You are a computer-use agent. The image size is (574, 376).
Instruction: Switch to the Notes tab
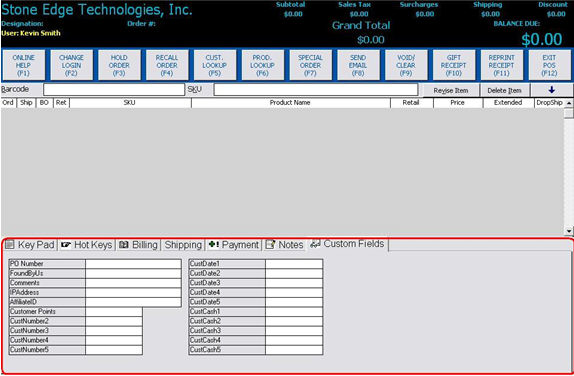(285, 245)
